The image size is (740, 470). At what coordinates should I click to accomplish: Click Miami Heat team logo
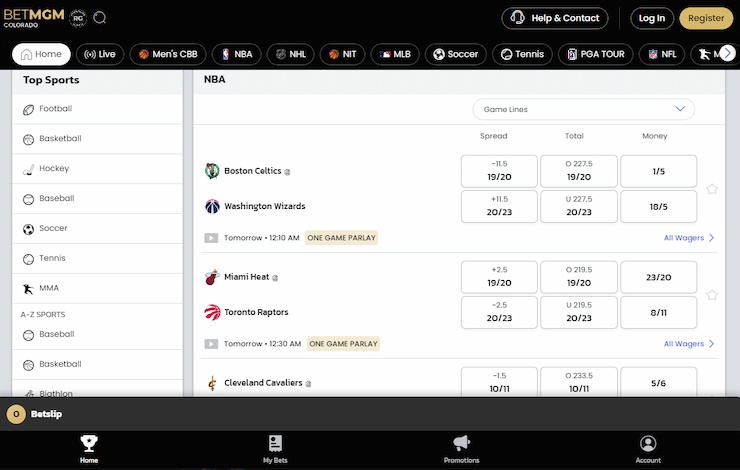pyautogui.click(x=212, y=277)
